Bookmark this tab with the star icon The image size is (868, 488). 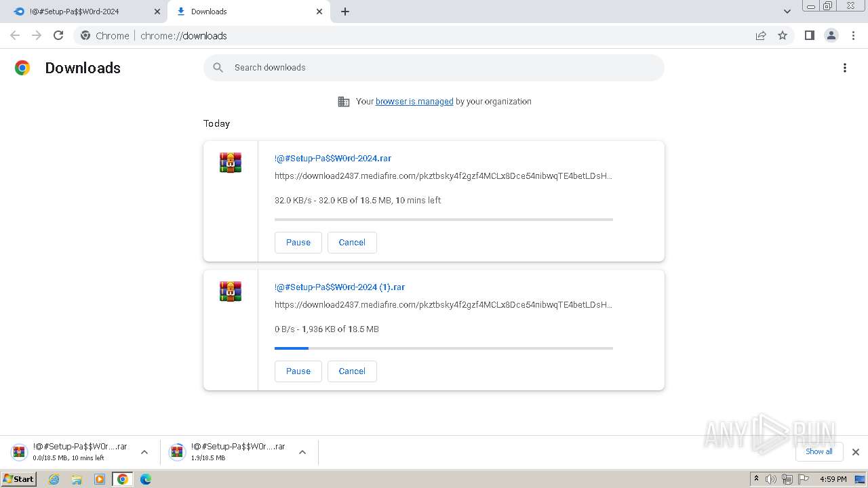(x=783, y=35)
